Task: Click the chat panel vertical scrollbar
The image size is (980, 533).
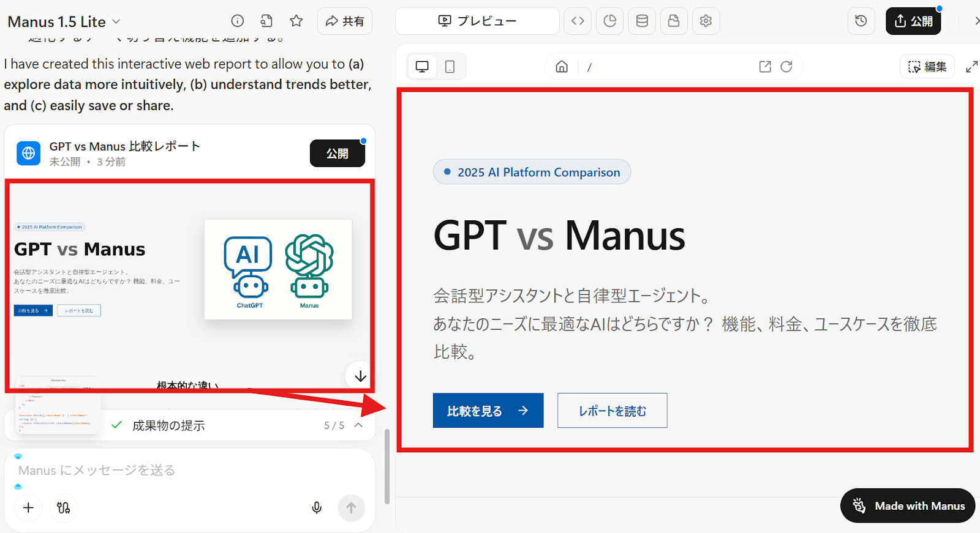Action: click(387, 467)
